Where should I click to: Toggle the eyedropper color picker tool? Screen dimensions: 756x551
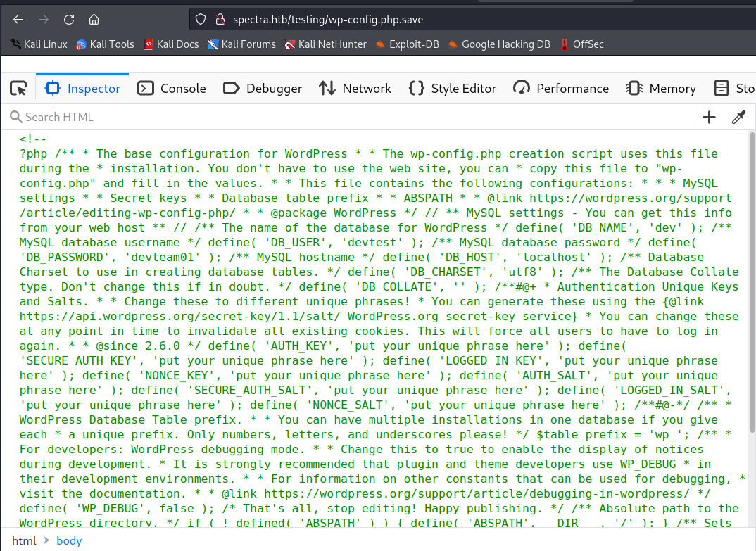click(738, 118)
